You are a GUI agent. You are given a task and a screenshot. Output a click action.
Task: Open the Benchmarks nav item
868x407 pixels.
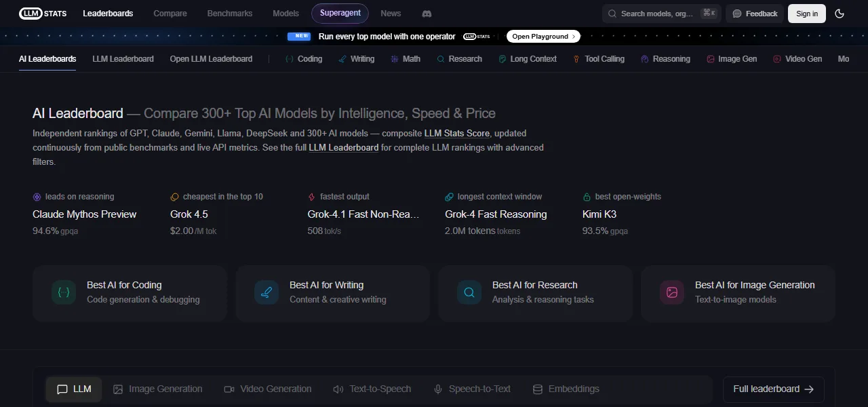click(230, 13)
